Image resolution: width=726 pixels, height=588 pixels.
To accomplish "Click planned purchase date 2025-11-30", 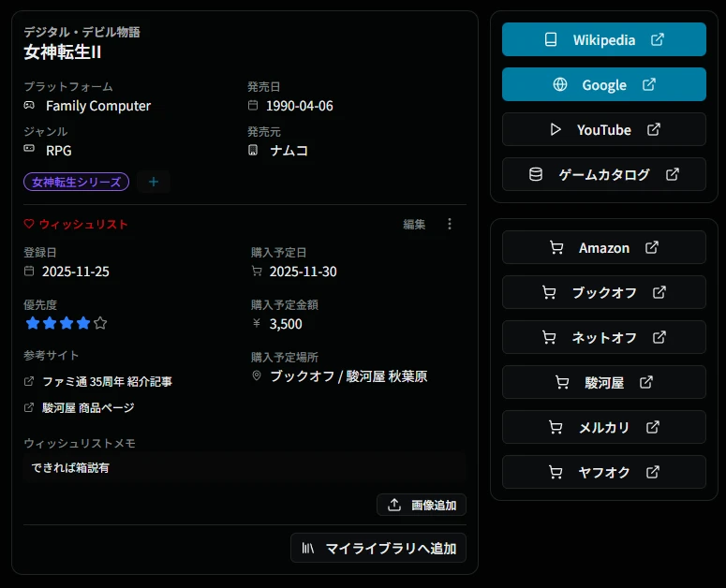I will (304, 272).
